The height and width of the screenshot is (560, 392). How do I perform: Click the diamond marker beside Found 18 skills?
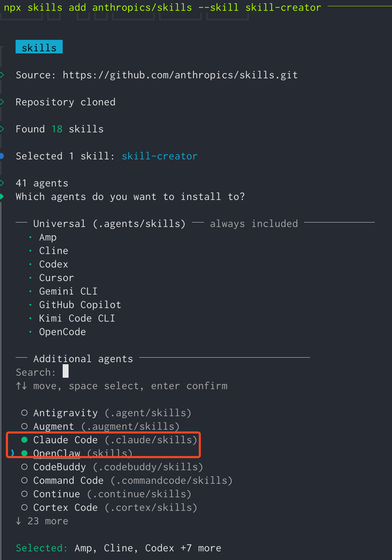click(x=2, y=129)
